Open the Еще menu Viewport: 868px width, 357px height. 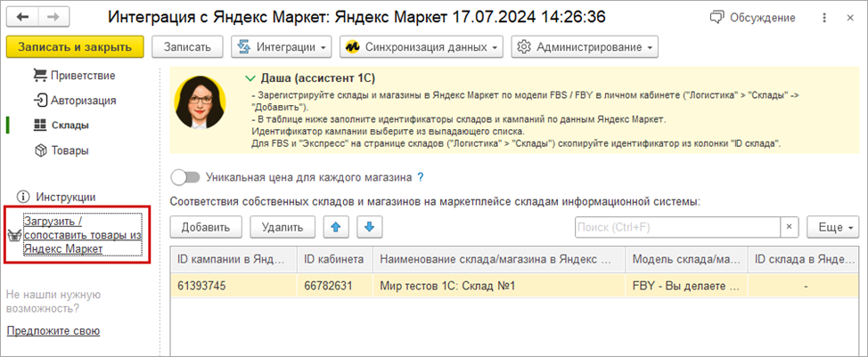coord(835,227)
